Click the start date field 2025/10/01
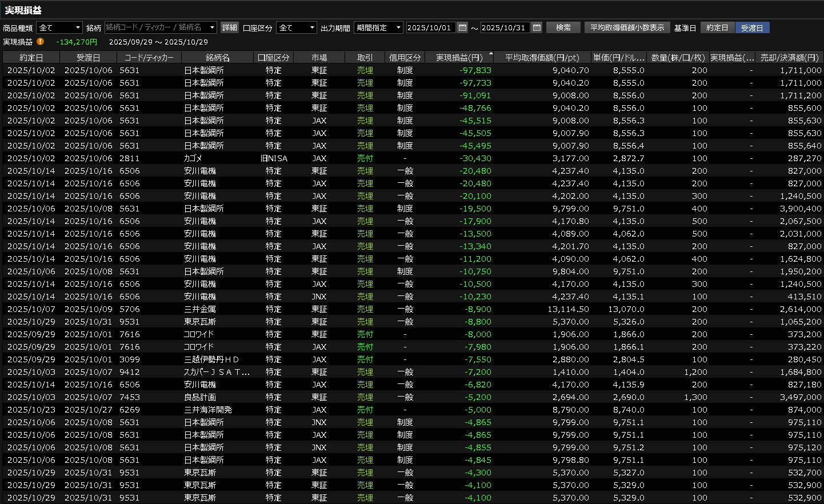Image resolution: width=824 pixels, height=504 pixels. point(430,27)
